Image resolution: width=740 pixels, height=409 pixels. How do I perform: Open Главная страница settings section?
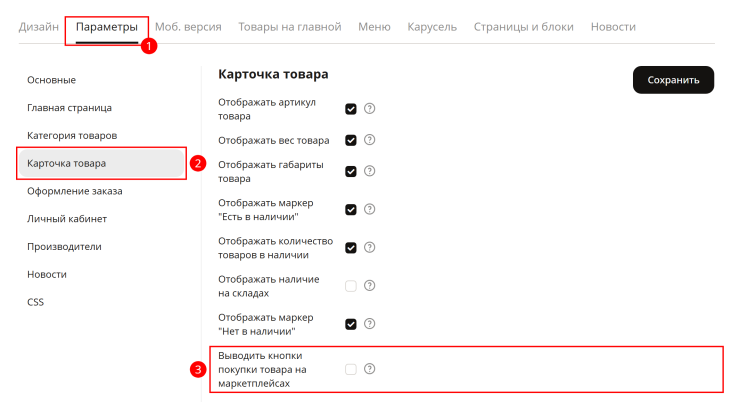69,108
